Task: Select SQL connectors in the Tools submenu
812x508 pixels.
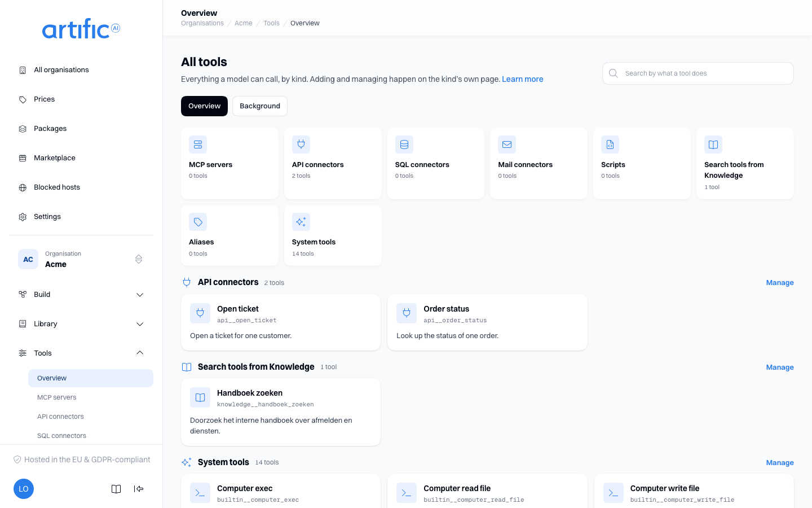Action: click(91, 436)
